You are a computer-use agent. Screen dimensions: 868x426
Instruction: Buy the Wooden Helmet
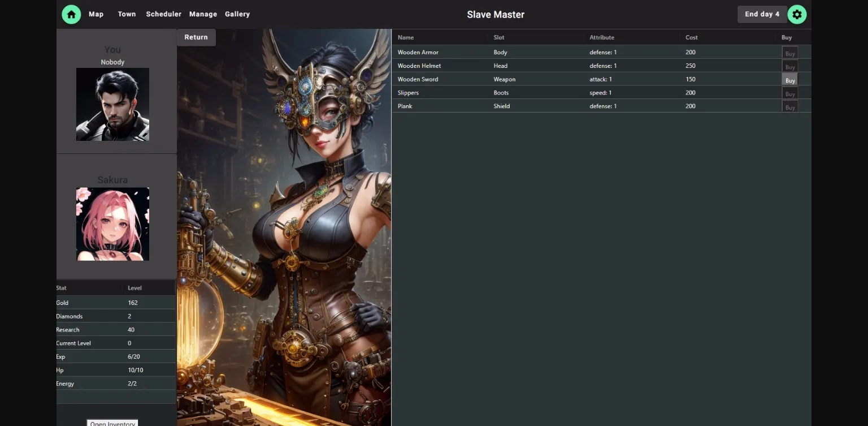(x=789, y=66)
